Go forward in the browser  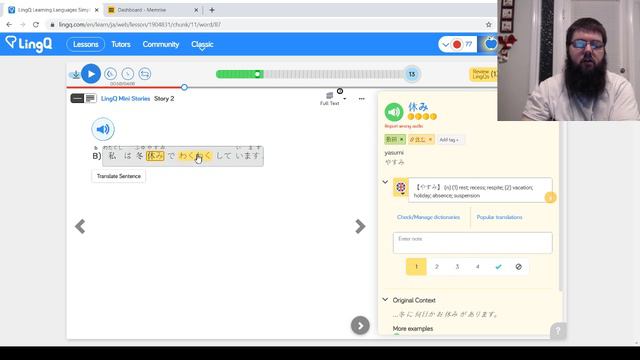tap(22, 24)
